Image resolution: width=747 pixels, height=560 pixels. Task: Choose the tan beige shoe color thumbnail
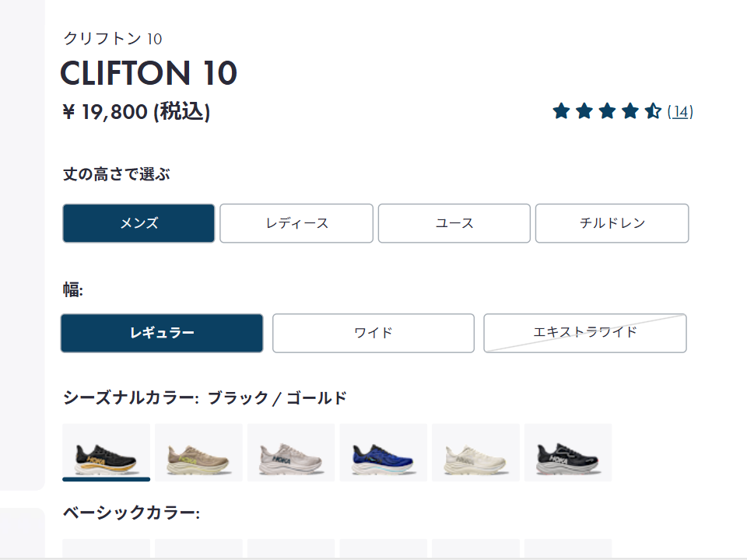[x=198, y=453]
